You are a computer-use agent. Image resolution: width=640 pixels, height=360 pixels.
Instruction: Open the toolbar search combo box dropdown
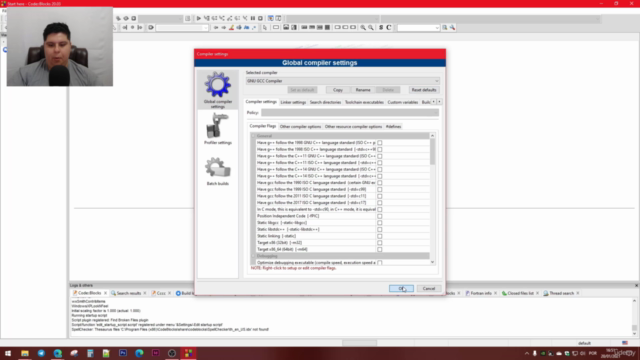[437, 27]
